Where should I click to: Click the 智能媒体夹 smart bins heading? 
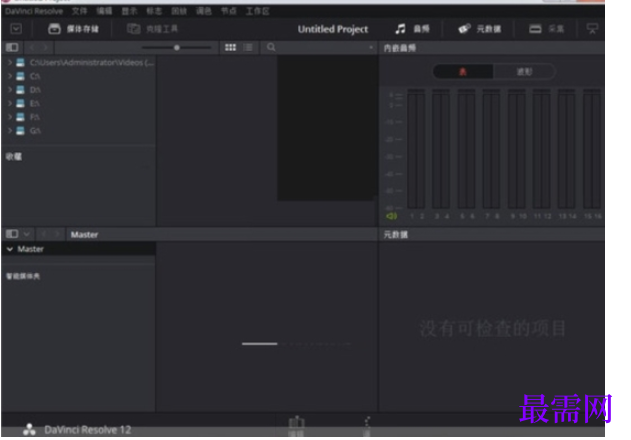click(x=23, y=276)
